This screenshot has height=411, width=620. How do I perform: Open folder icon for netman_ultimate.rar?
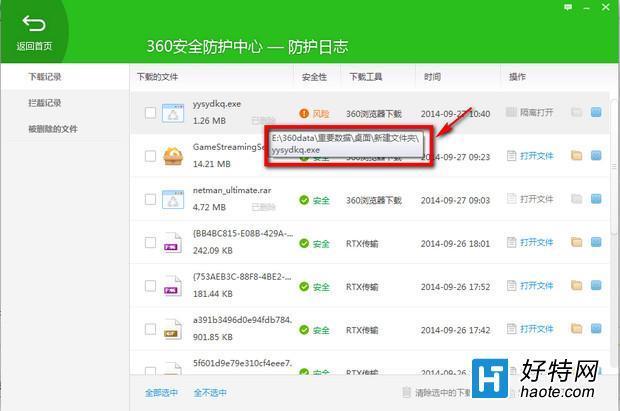(x=577, y=199)
